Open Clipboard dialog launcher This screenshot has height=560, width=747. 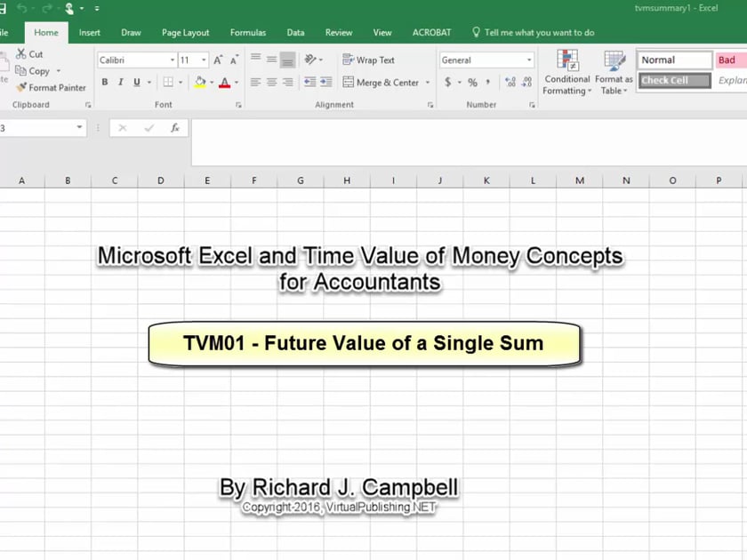(88, 105)
